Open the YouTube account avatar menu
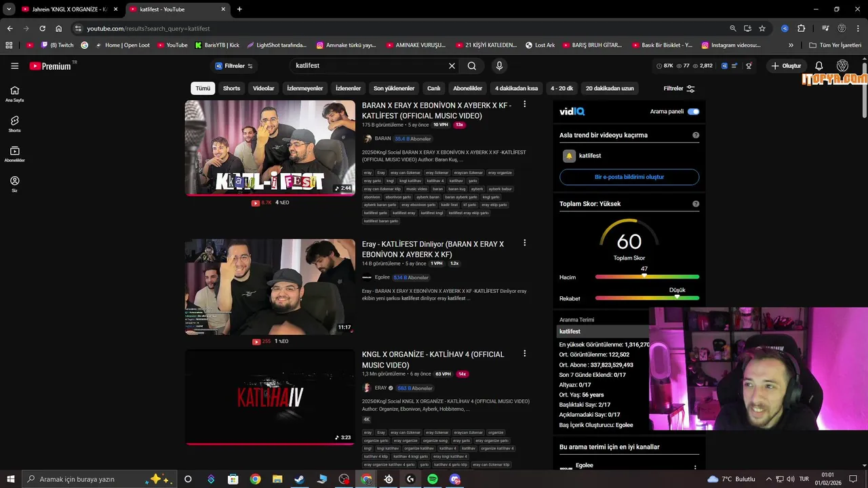 point(843,66)
